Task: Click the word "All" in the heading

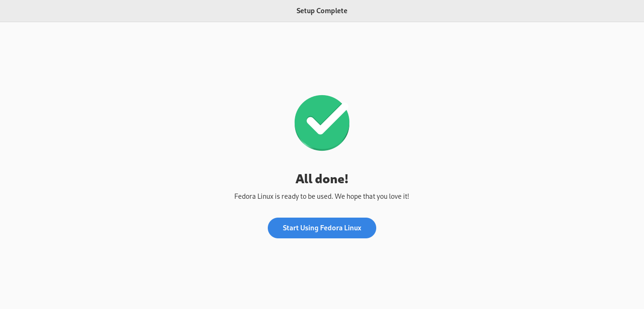Action: (x=304, y=179)
